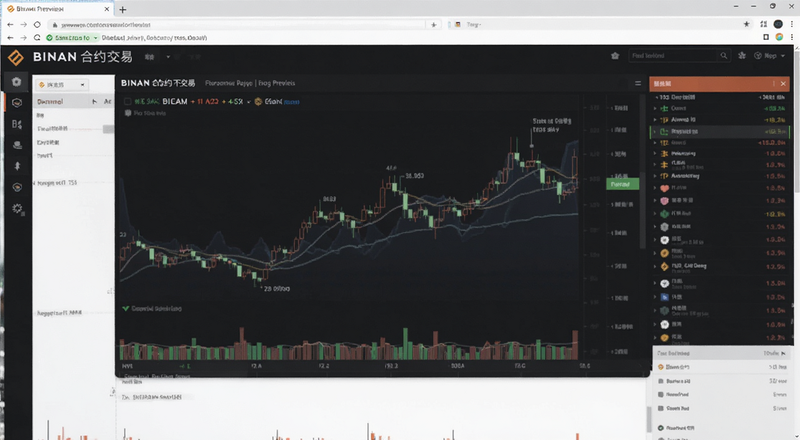This screenshot has width=800, height=440.
Task: Click the light list header bar under watchlist
Action: [720, 353]
